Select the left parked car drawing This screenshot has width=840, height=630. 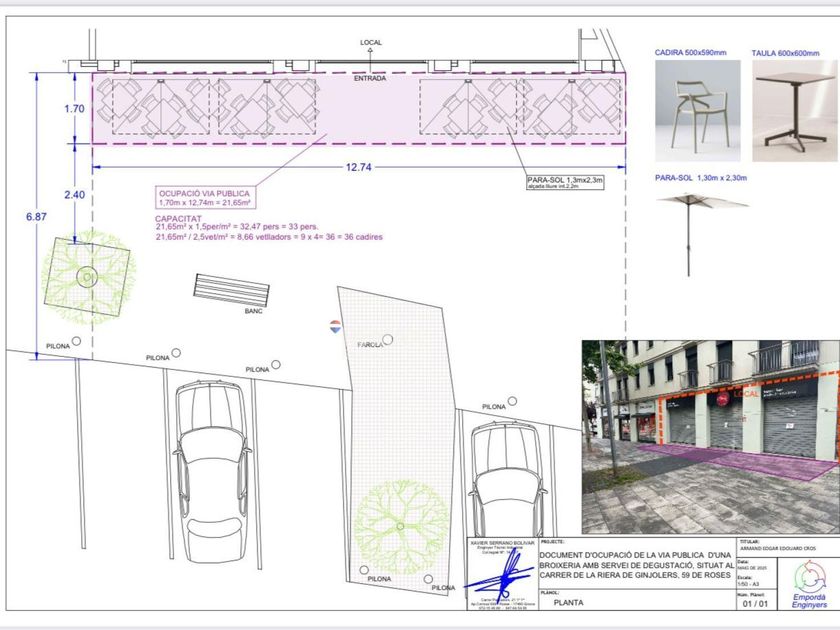coord(212,470)
